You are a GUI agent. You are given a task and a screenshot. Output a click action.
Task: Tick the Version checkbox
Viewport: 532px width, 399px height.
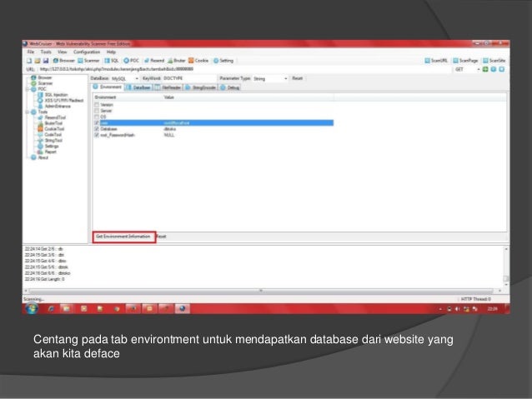pos(97,105)
